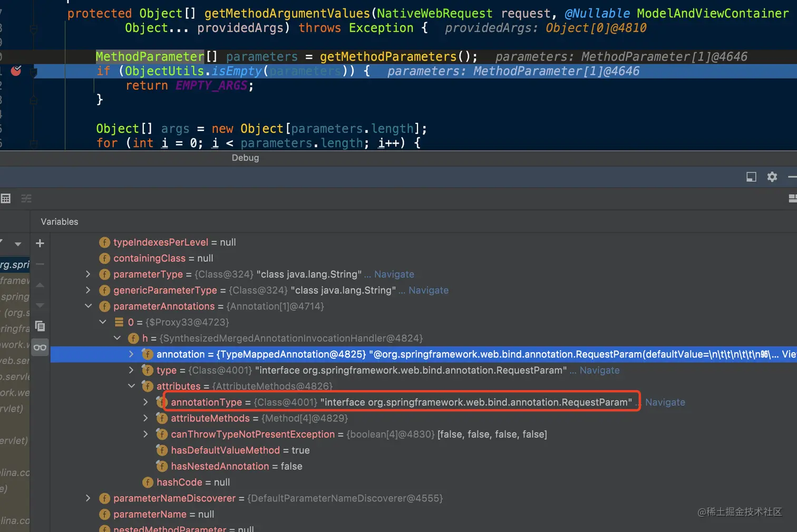Image resolution: width=797 pixels, height=532 pixels.
Task: Move watch down with the down arrow
Action: (x=40, y=305)
